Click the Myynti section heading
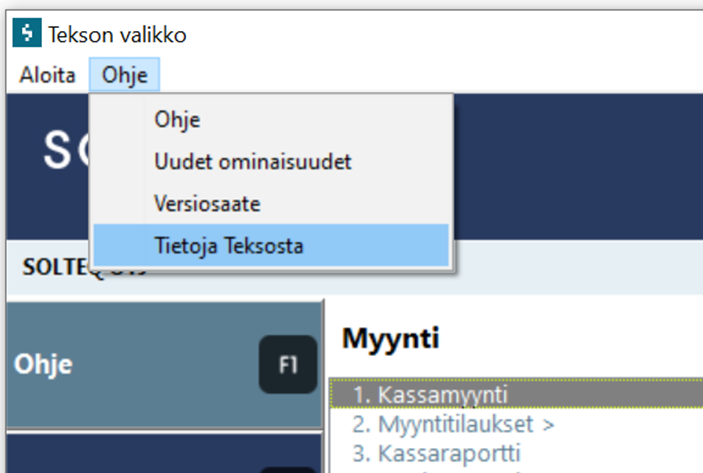Screen dimensions: 703x473 coord(391,339)
